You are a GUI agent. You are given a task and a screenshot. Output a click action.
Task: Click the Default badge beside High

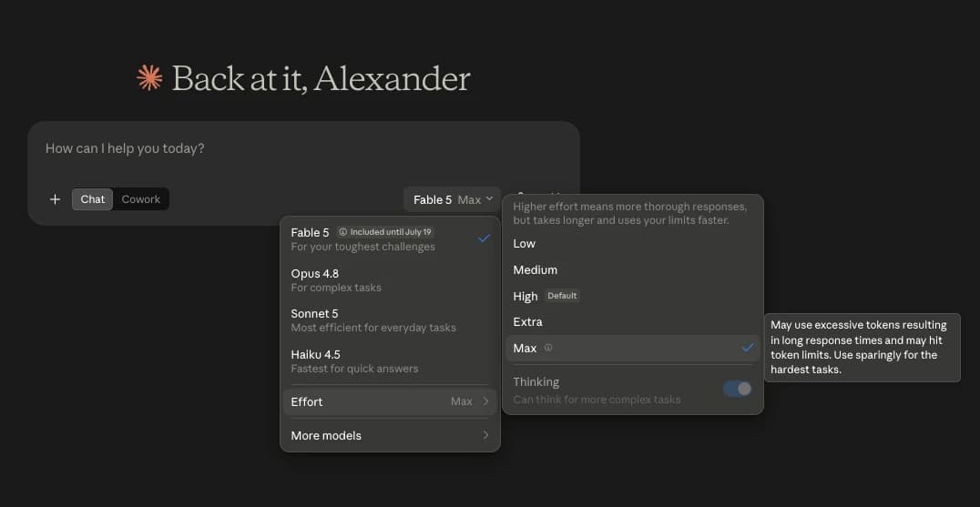click(x=562, y=296)
